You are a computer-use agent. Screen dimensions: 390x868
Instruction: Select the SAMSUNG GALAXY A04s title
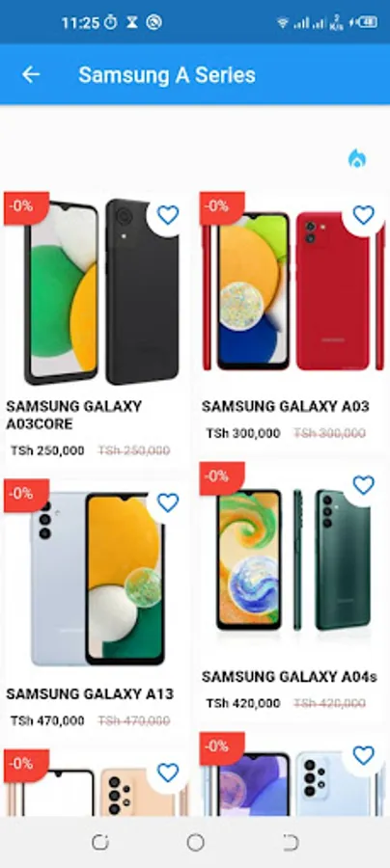tap(290, 676)
